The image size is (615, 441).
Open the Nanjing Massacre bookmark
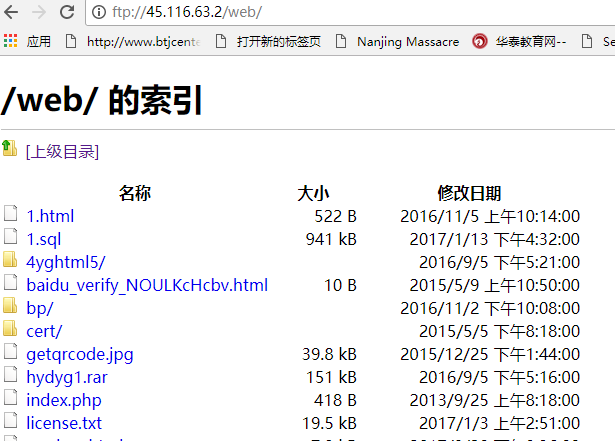(x=398, y=41)
